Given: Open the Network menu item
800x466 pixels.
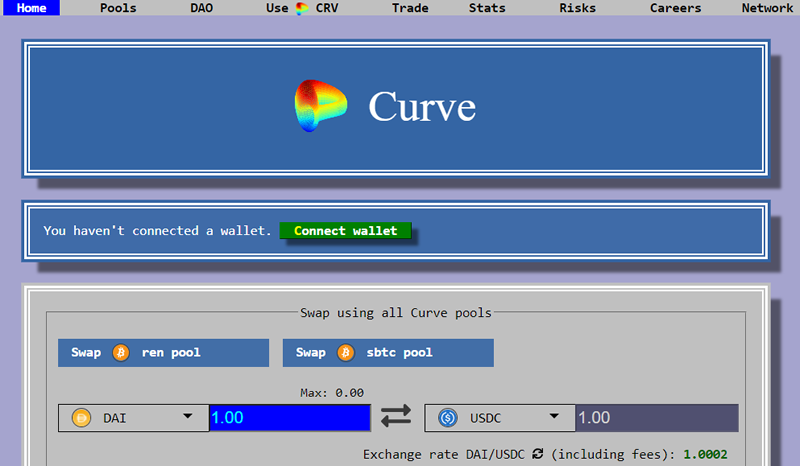Looking at the screenshot, I should (x=767, y=8).
